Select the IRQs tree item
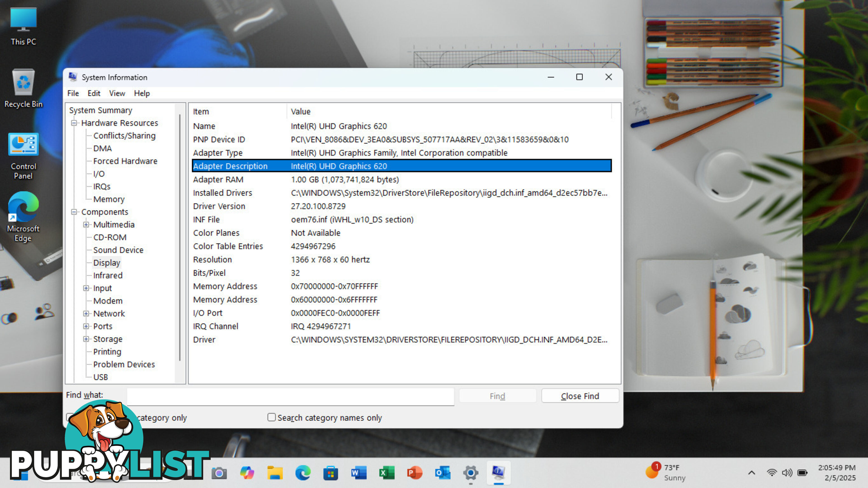Image resolution: width=868 pixels, height=488 pixels. point(102,187)
